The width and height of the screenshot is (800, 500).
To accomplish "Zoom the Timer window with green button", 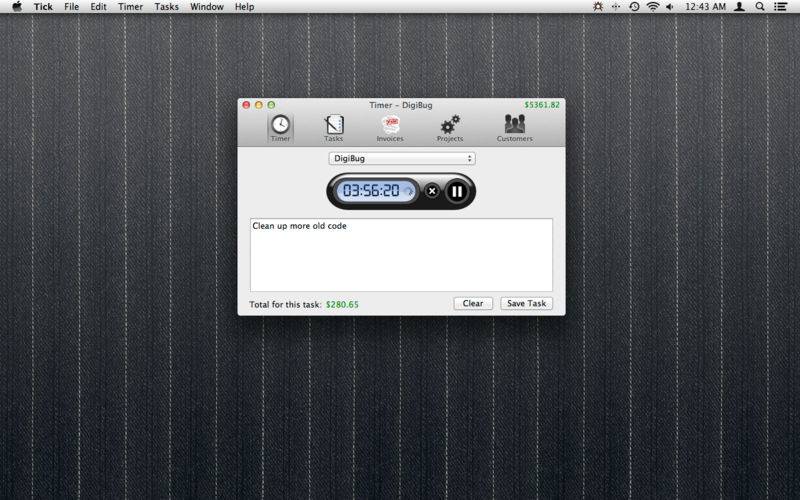I will 271,105.
